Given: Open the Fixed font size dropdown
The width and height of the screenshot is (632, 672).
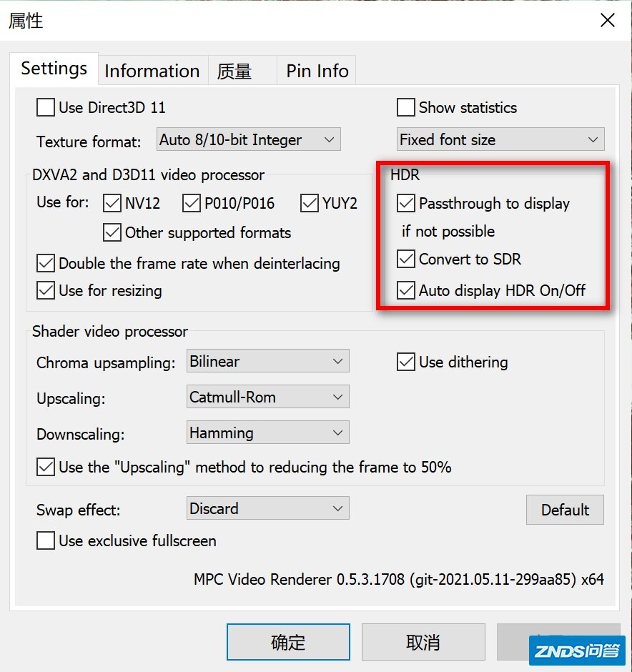Looking at the screenshot, I should 500,139.
